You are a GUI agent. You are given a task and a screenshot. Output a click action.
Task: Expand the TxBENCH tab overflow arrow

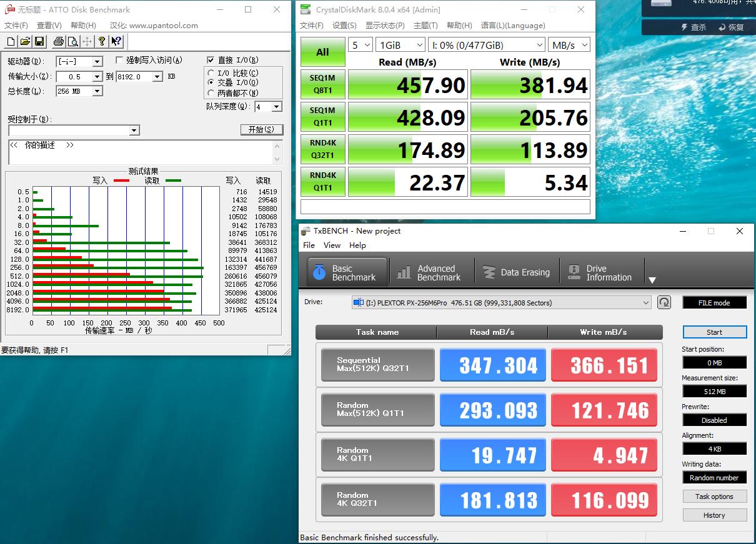652,280
